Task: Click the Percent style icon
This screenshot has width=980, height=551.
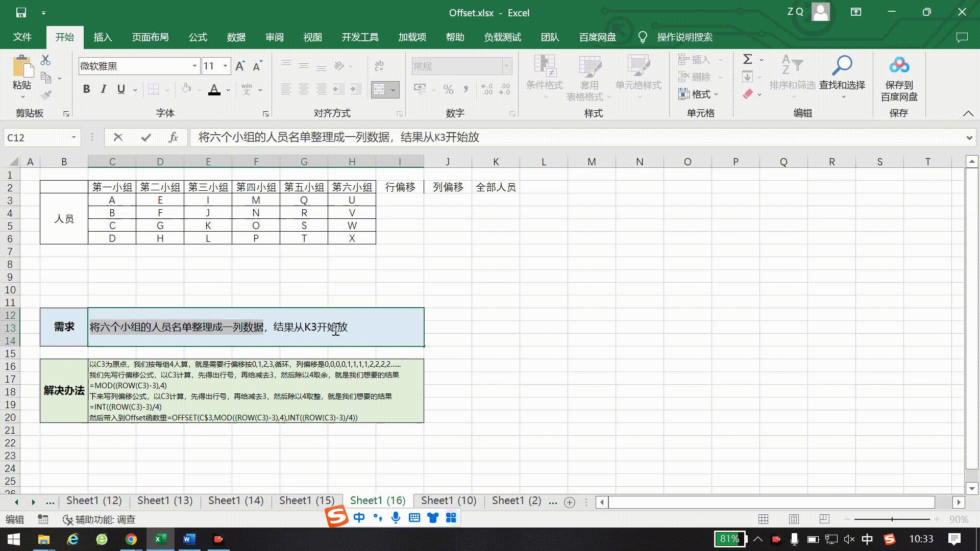Action: pos(448,90)
